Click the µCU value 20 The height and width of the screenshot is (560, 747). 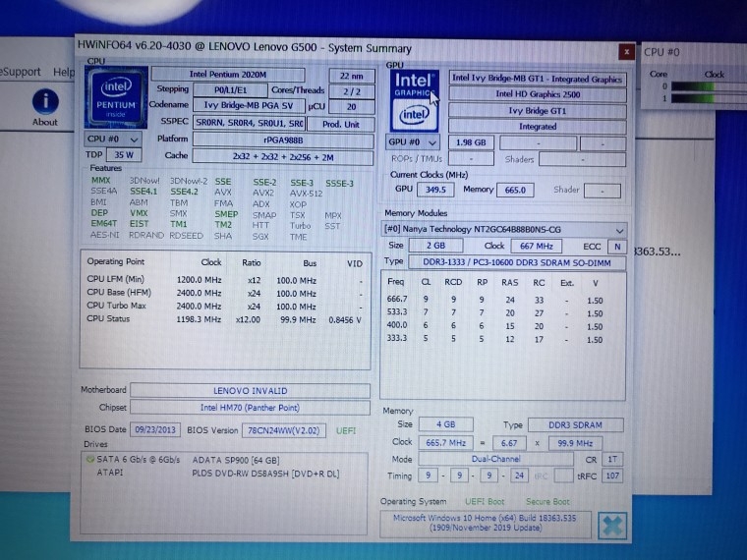coord(352,107)
